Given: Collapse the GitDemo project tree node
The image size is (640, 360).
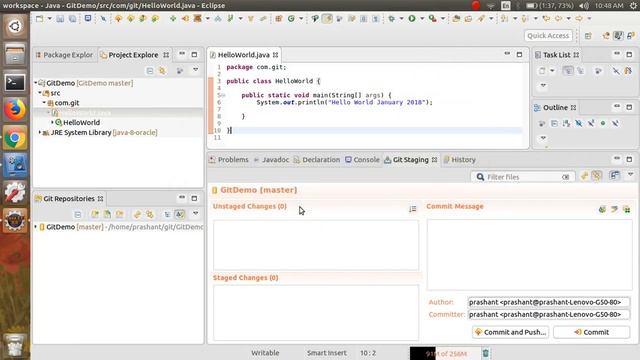Looking at the screenshot, I should click(36, 83).
